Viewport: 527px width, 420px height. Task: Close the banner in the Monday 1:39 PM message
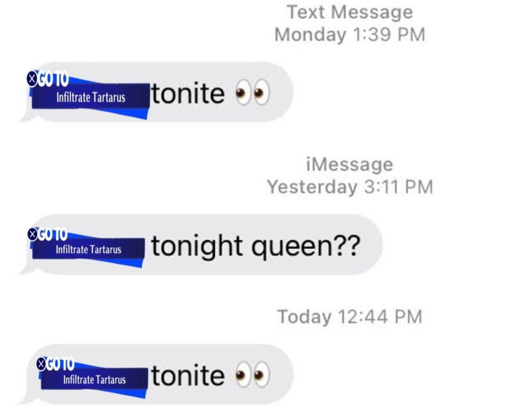coord(32,79)
